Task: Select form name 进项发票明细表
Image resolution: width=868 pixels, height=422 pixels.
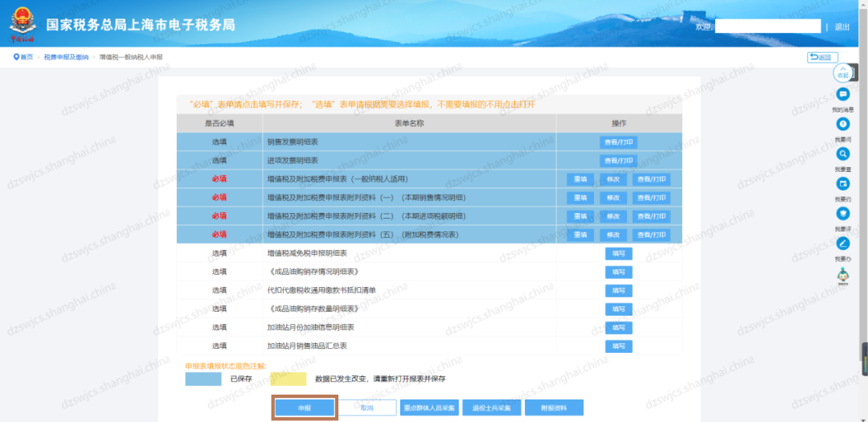Action: tap(293, 161)
